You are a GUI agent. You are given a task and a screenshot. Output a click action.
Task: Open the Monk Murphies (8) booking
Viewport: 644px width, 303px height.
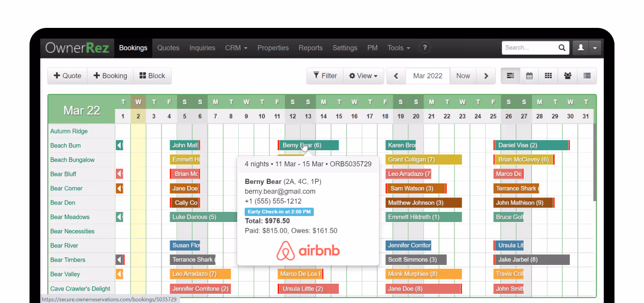[423, 274]
